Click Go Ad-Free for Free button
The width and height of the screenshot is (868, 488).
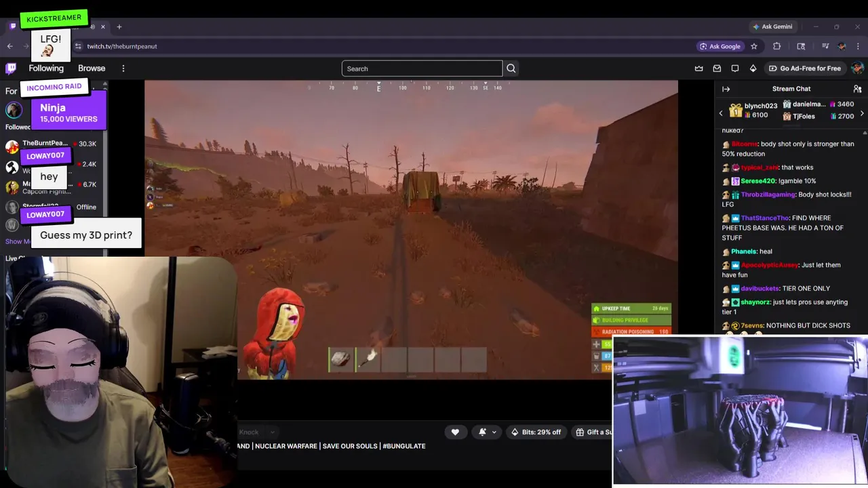coord(804,68)
